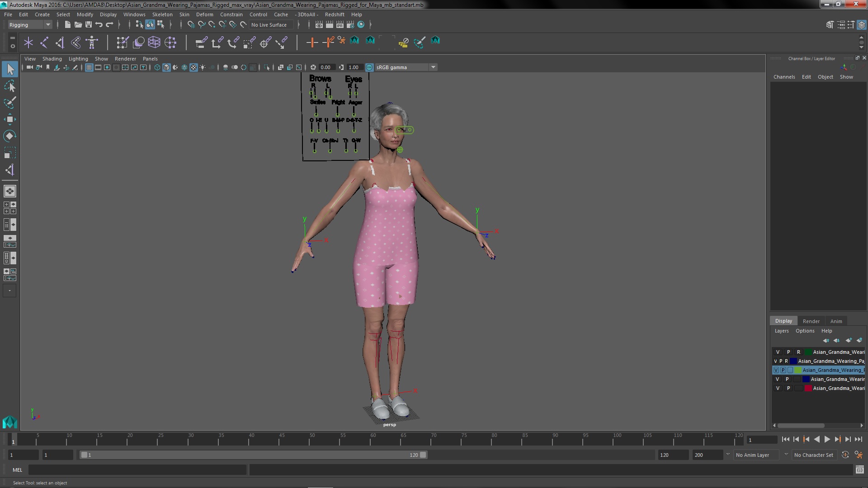Move selected layer down in list
The image size is (868, 488).
pyautogui.click(x=837, y=340)
